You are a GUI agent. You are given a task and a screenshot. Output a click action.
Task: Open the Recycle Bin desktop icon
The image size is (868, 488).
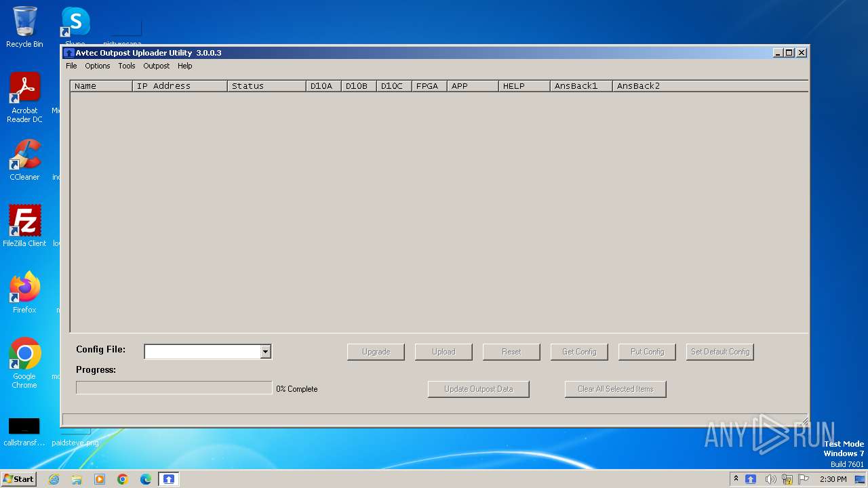click(24, 27)
